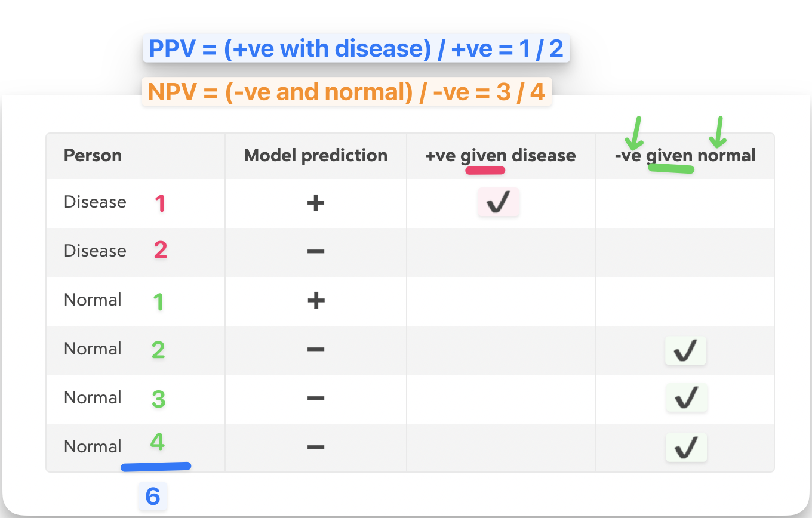
Task: Click the minus sign in Normal 4 row
Action: (x=315, y=447)
